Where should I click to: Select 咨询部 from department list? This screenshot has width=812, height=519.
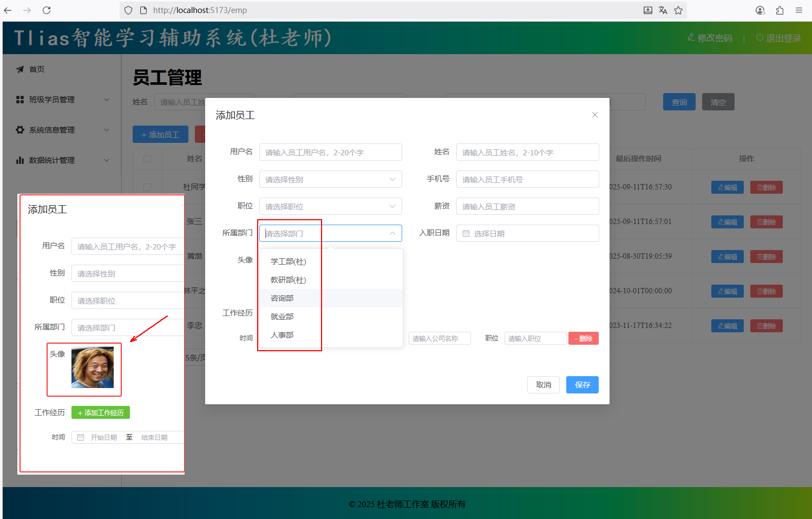pos(282,298)
